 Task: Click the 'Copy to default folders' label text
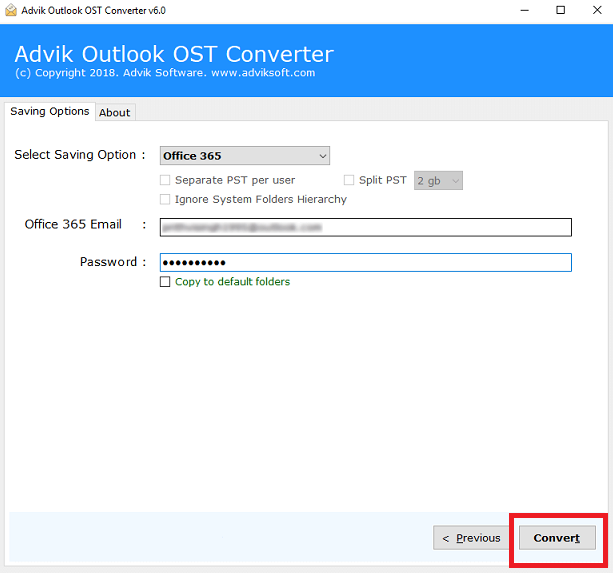(233, 282)
